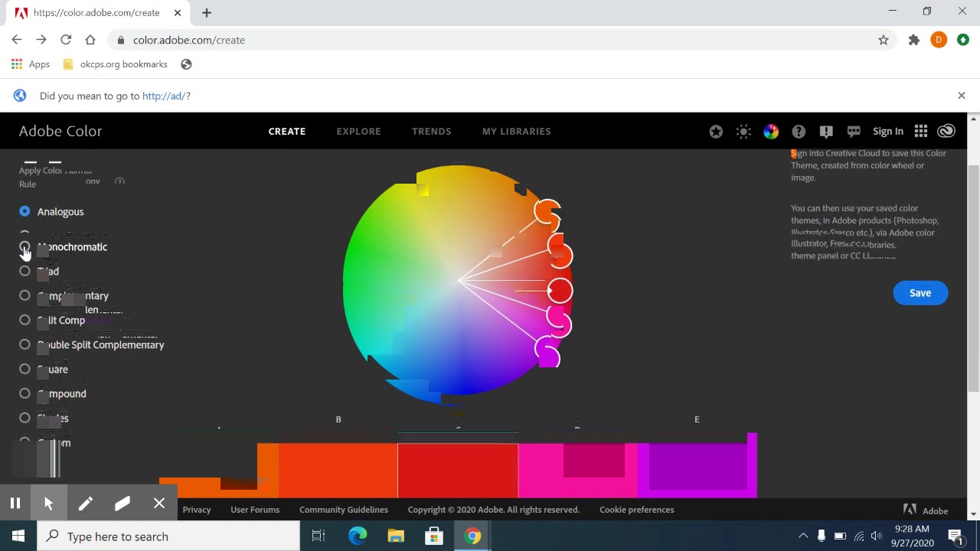Image resolution: width=980 pixels, height=551 pixels.
Task: Switch to the EXPLORE tab
Action: 358,132
